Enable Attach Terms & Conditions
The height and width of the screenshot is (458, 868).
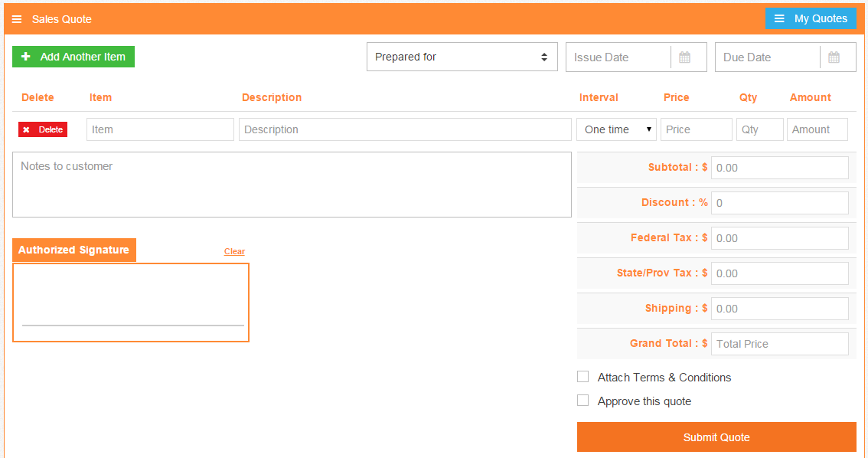[582, 376]
